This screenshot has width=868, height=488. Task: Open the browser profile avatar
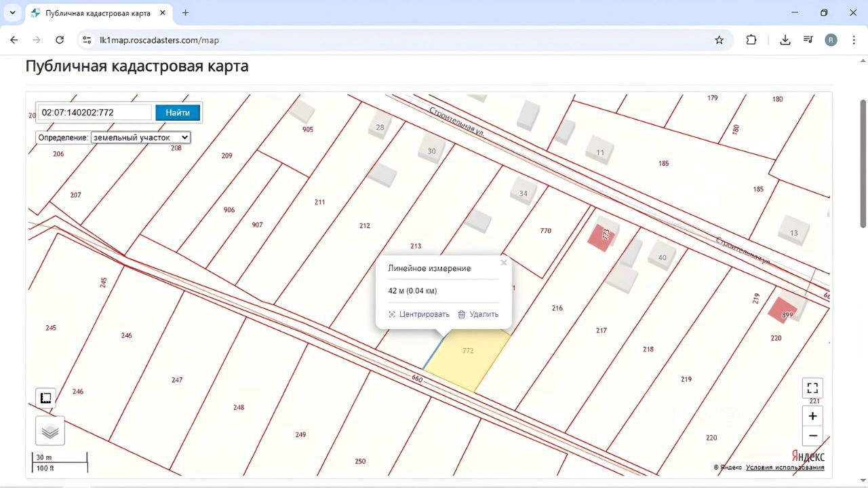pos(831,40)
